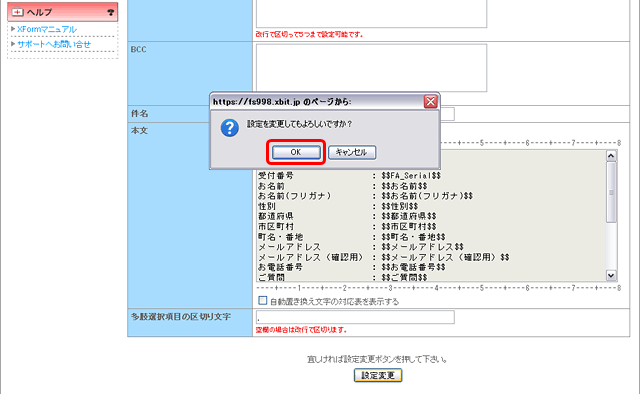Click the $$市区町村$$ placeholder text
Screen dimensions: 640x394
[x=409, y=226]
